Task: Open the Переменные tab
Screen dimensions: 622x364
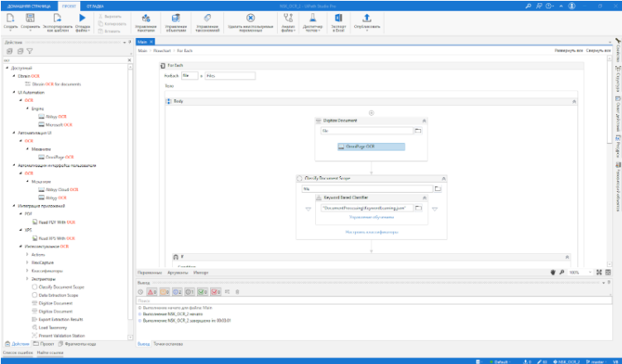Action: pyautogui.click(x=150, y=273)
